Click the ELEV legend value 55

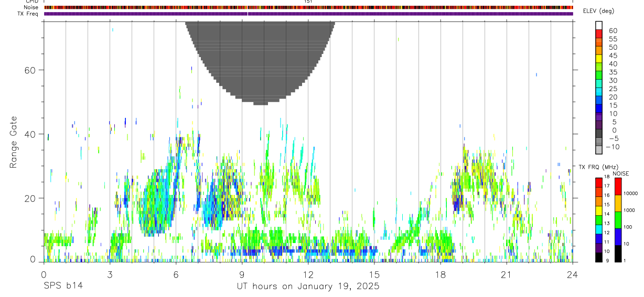pyautogui.click(x=613, y=39)
